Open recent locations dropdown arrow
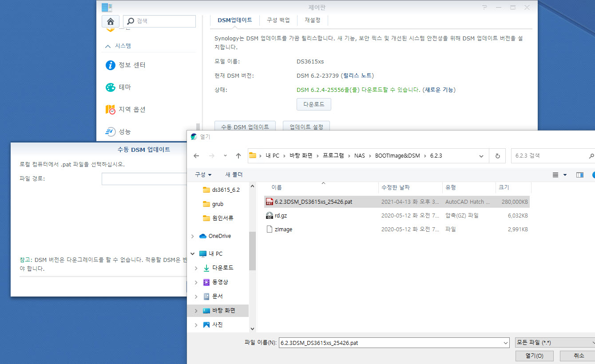 [x=225, y=156]
